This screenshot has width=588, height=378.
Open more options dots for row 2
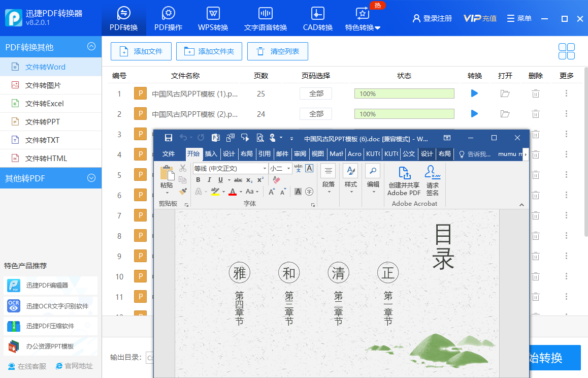point(566,113)
